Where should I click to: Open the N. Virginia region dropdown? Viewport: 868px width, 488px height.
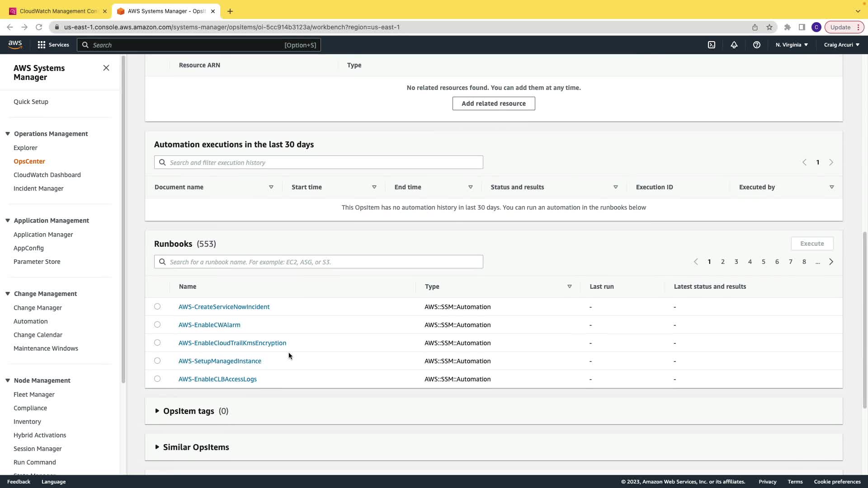792,45
